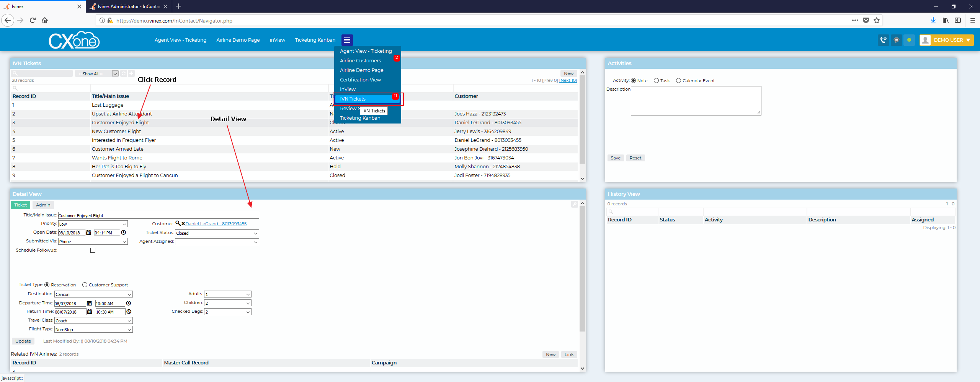Image resolution: width=980 pixels, height=382 pixels.
Task: Open the calendar picker for Return Time
Action: [x=90, y=312]
